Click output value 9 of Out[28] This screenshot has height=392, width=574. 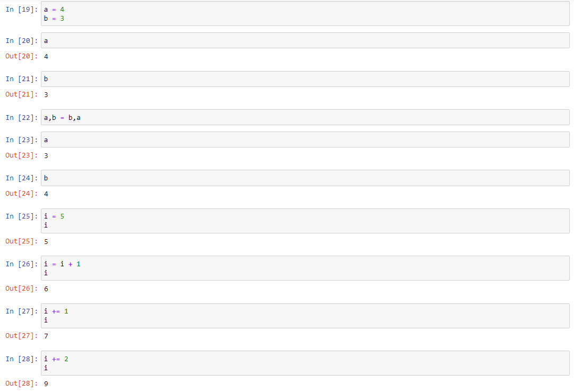click(46, 384)
